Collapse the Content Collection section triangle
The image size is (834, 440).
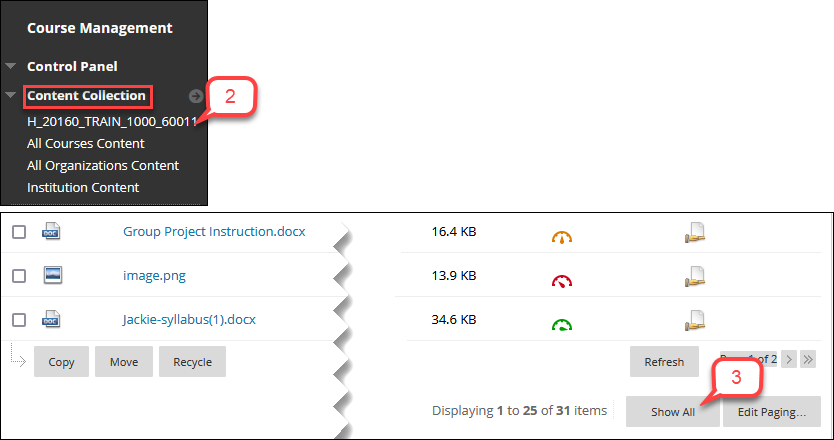click(11, 95)
